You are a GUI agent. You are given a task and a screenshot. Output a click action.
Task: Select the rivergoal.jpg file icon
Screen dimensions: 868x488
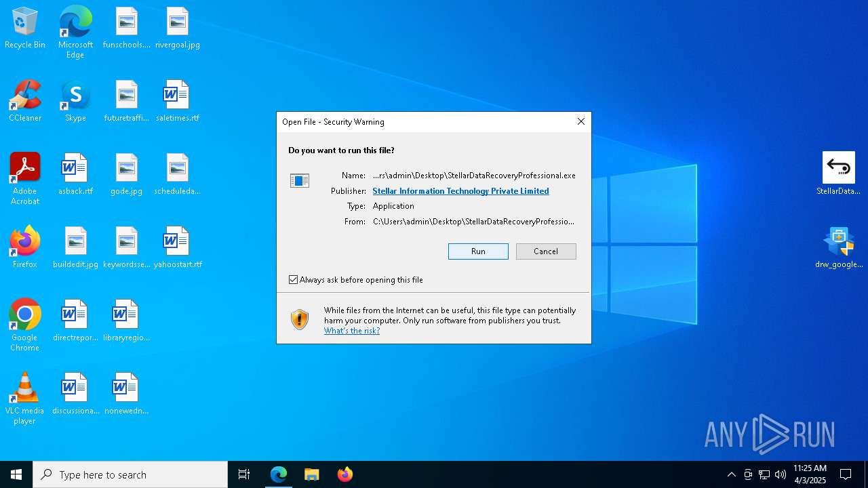point(177,28)
